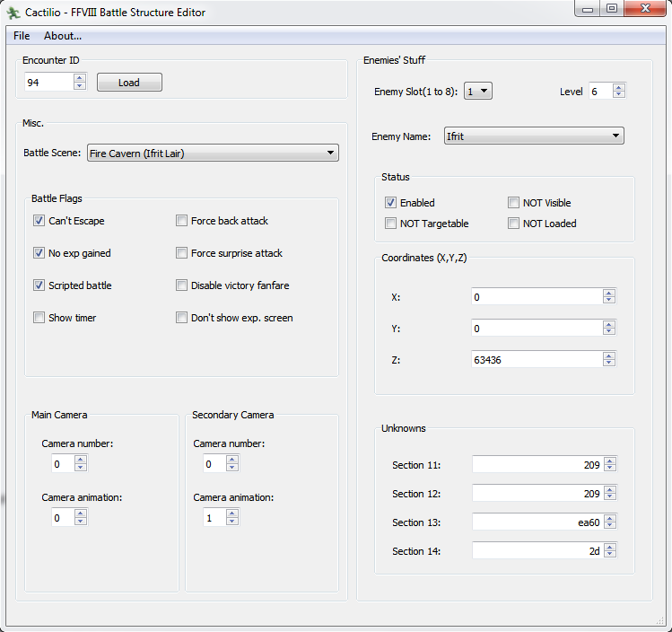Increase Section 11 value with up arrow
Image resolution: width=672 pixels, height=632 pixels.
(610, 461)
